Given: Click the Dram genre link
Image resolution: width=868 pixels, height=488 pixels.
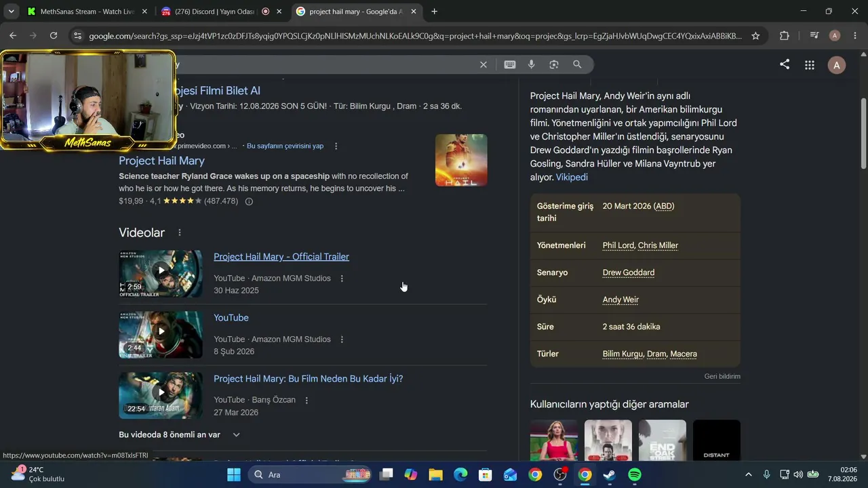Looking at the screenshot, I should click(x=656, y=354).
